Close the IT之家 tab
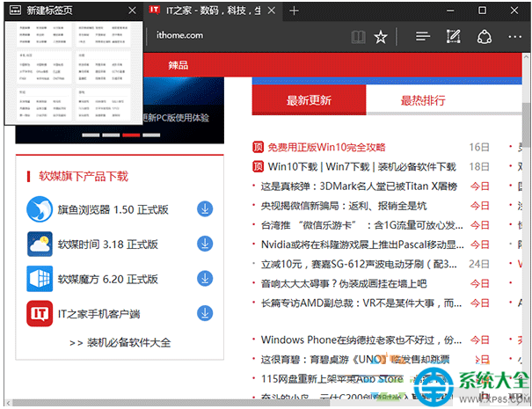 [x=272, y=11]
